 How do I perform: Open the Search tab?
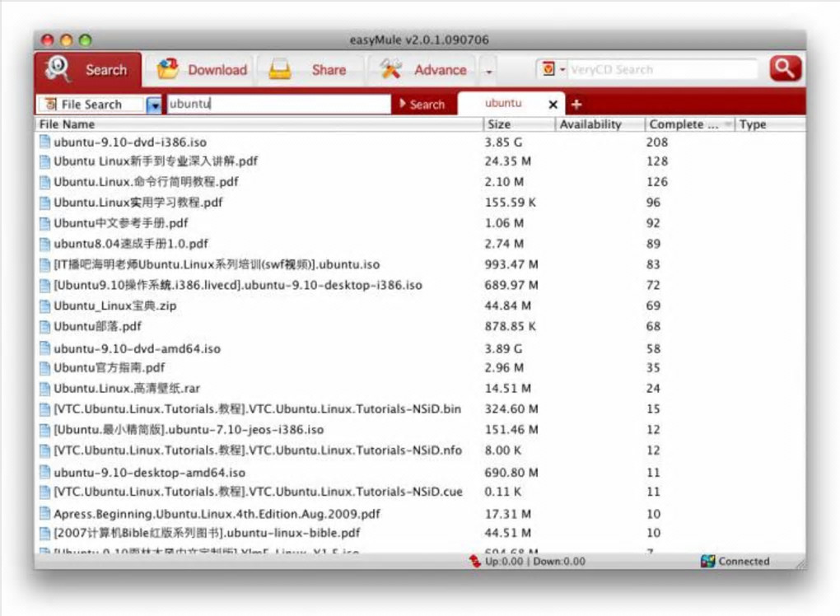[88, 70]
